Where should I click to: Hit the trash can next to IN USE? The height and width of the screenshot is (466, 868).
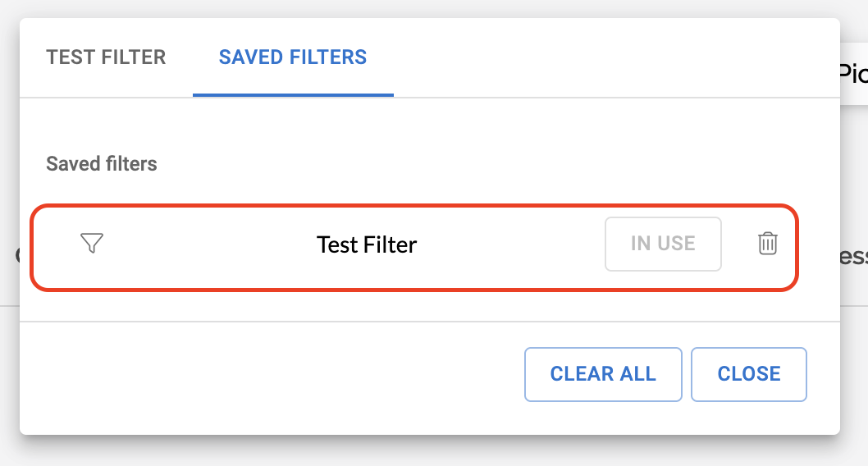[767, 244]
